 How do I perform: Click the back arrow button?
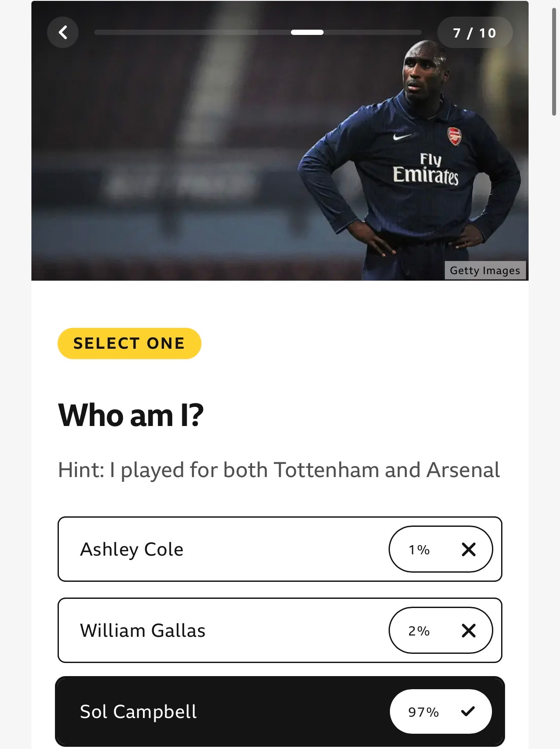63,32
